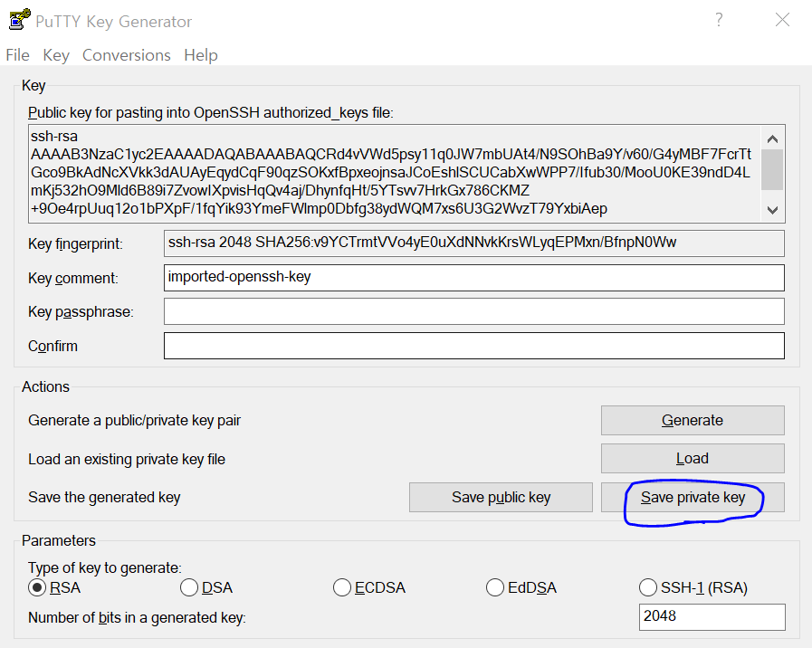Image resolution: width=812 pixels, height=648 pixels.
Task: Click the 'Key comment:' label
Action: pyautogui.click(x=73, y=279)
